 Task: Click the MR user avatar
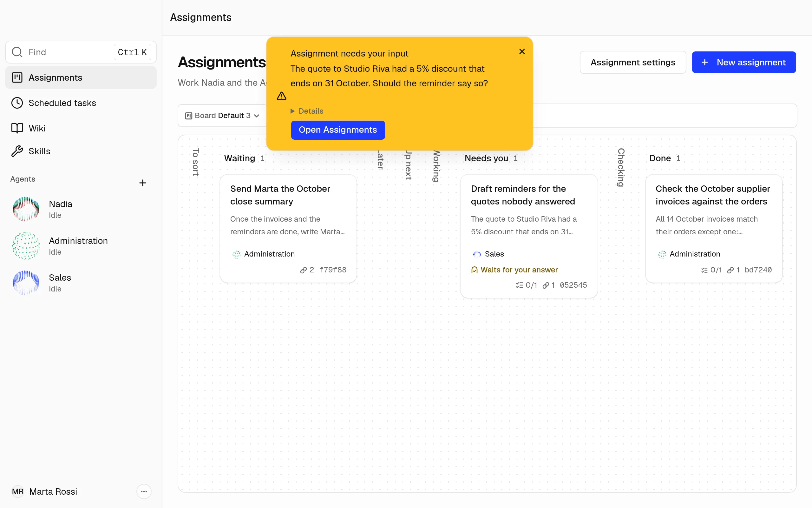coord(18,491)
